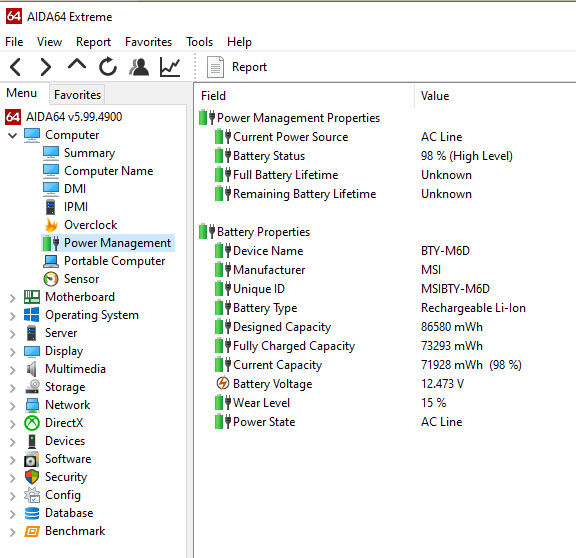Click the Value column header
The width and height of the screenshot is (576, 558).
coord(435,96)
